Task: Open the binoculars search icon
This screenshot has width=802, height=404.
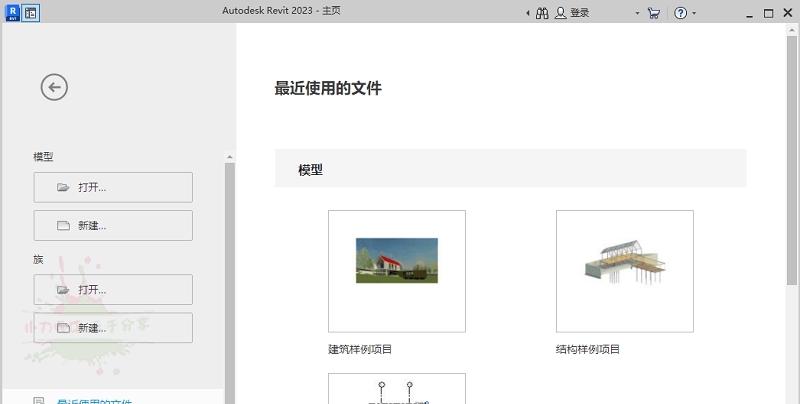Action: 542,13
